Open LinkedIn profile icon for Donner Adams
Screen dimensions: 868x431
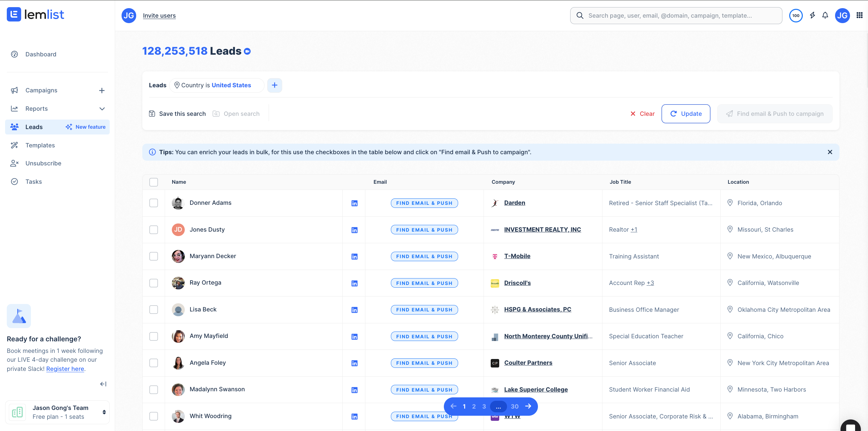pos(354,203)
